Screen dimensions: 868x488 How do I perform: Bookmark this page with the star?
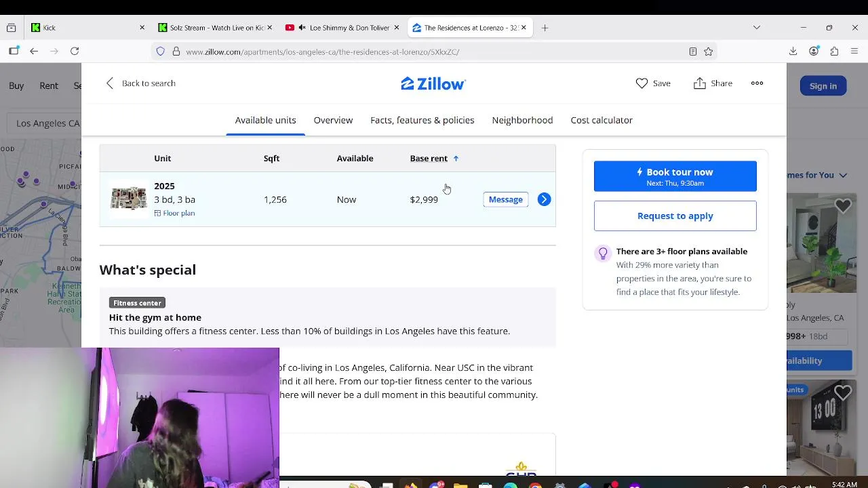[709, 52]
